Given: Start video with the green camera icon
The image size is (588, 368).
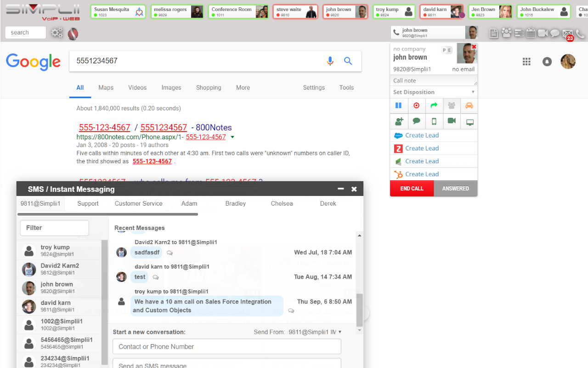Looking at the screenshot, I should click(x=452, y=121).
